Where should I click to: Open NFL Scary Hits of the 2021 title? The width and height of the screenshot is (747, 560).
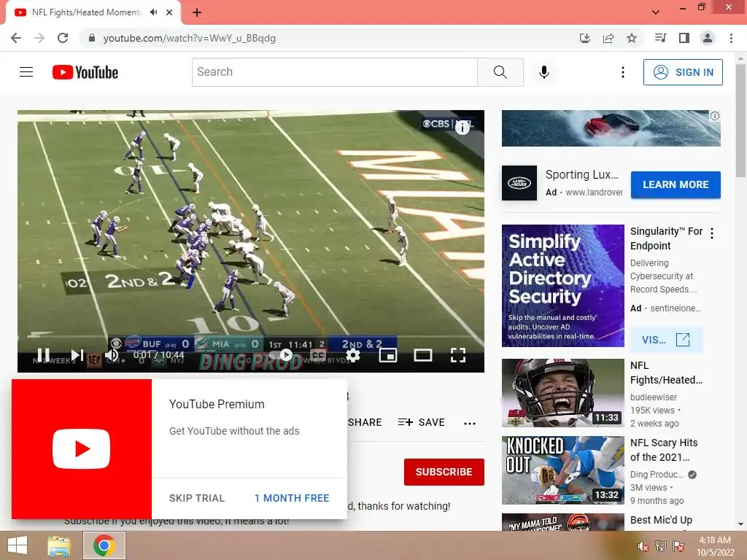tap(664, 450)
